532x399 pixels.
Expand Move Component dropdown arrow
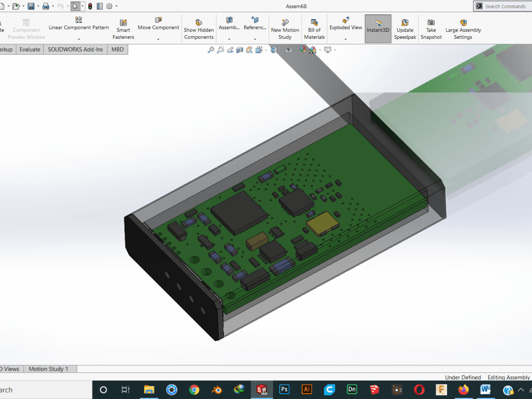pos(158,39)
